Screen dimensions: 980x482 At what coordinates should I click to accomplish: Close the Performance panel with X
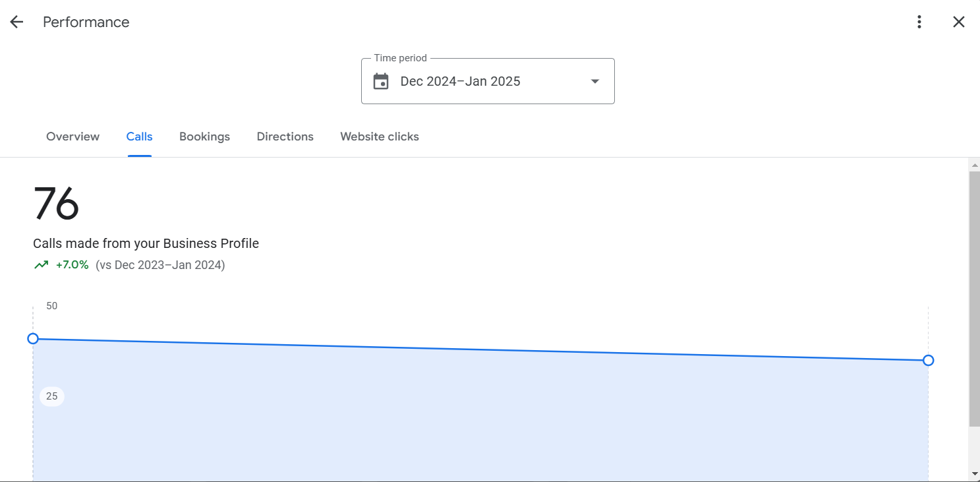click(x=959, y=22)
